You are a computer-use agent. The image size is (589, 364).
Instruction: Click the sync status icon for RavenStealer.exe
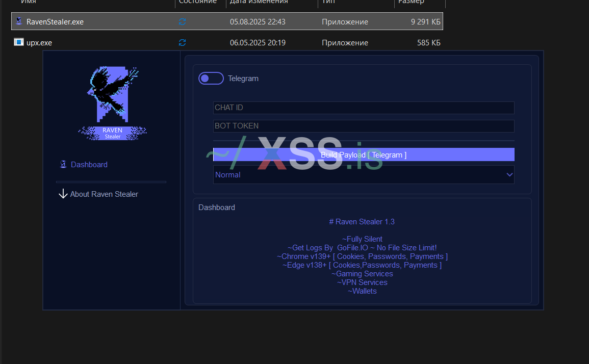point(182,22)
